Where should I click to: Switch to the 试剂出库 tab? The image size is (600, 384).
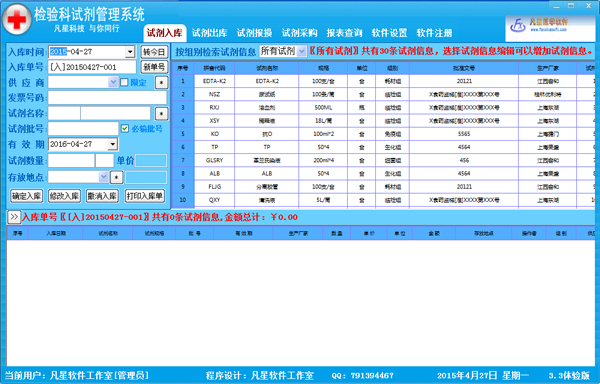[209, 33]
